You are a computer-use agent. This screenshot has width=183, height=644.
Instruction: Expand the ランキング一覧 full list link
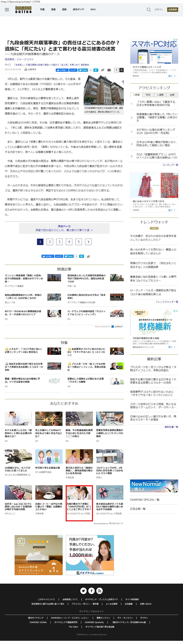point(170,165)
